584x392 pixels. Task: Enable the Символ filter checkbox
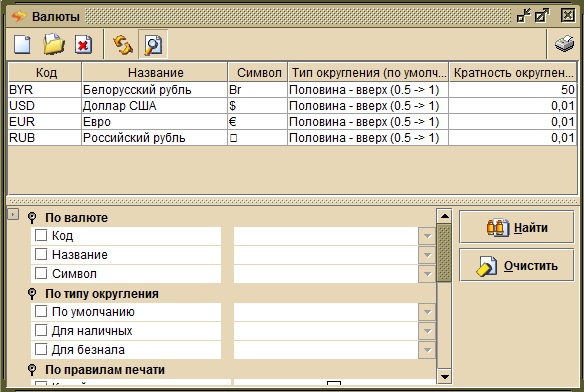pos(41,273)
